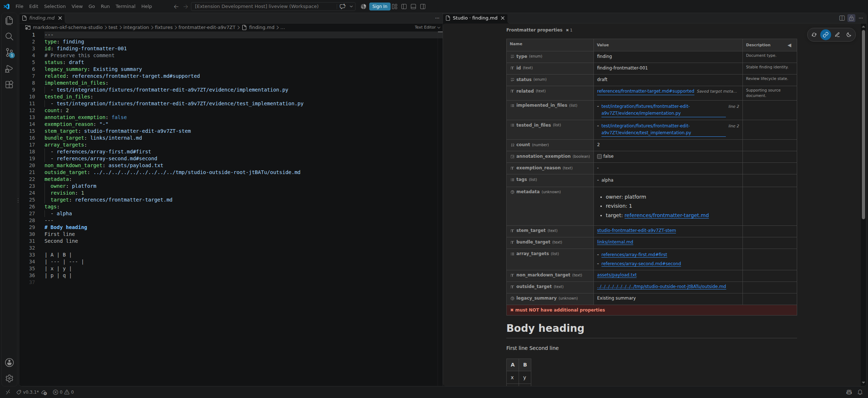The height and width of the screenshot is (398, 868).
Task: Open the Selection menu
Action: (55, 7)
